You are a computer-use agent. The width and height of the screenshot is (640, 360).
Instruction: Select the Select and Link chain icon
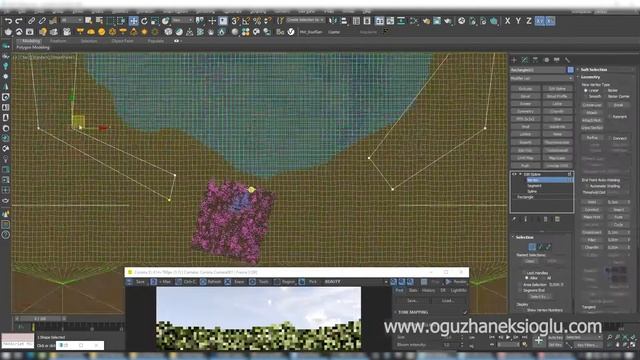31,20
